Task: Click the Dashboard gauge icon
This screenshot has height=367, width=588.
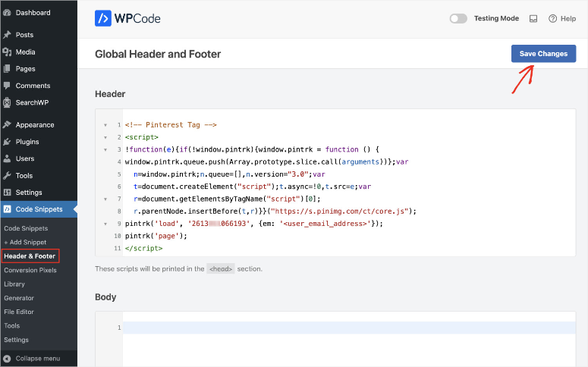Action: coord(7,13)
